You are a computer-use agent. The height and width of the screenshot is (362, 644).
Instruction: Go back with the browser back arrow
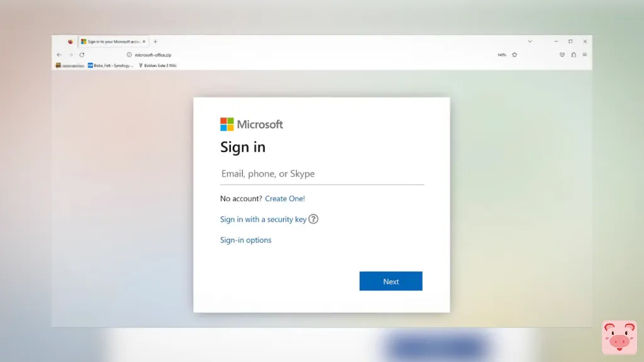coord(59,55)
